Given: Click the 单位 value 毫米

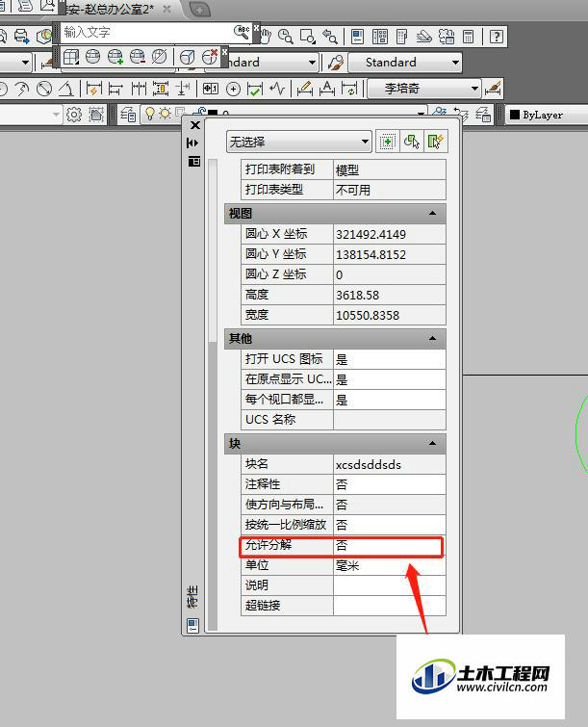Looking at the screenshot, I should coord(389,565).
